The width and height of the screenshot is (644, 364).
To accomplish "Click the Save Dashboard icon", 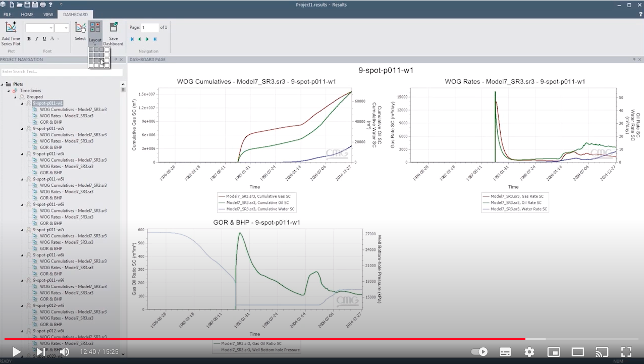I will (114, 28).
